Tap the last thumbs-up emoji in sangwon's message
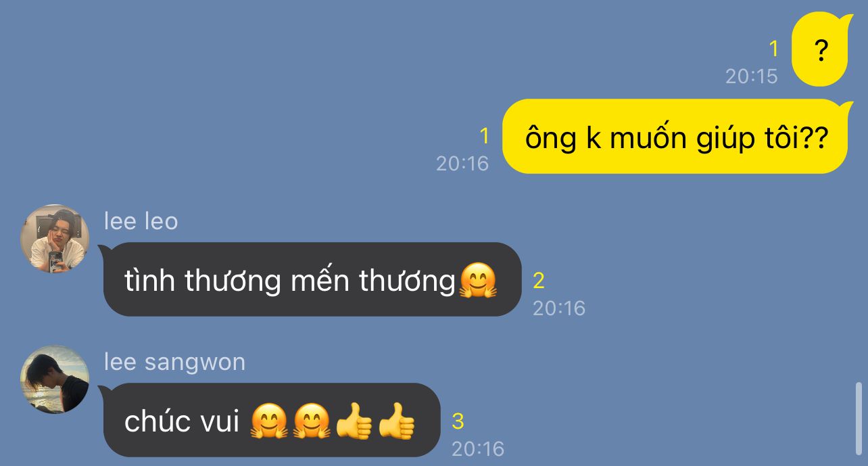 click(396, 421)
